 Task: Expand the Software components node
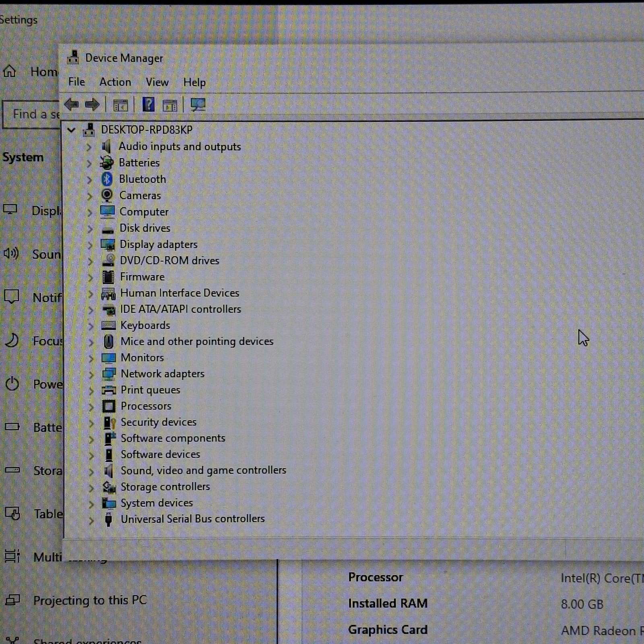91,439
